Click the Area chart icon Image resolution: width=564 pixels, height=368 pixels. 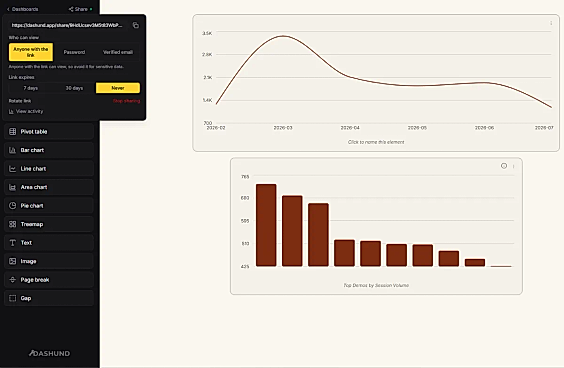(x=13, y=187)
